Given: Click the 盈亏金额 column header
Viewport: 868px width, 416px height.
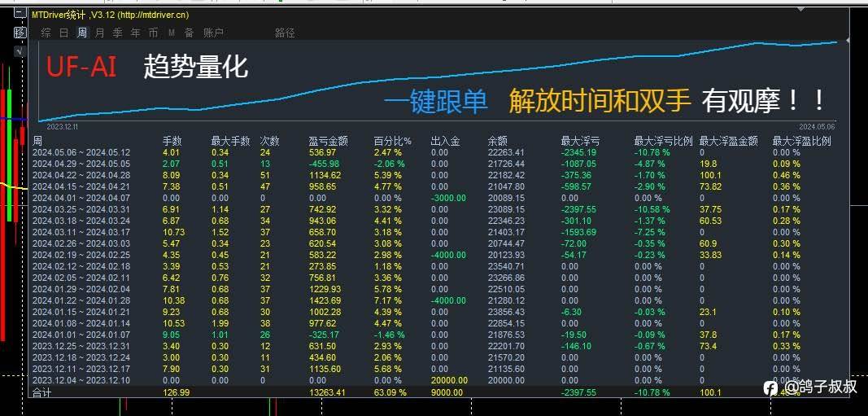Looking at the screenshot, I should pos(329,142).
